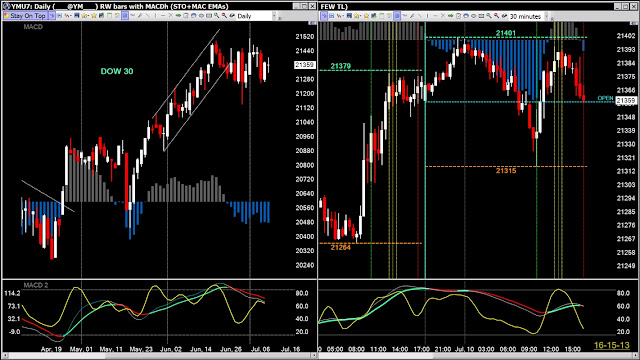The width and height of the screenshot is (640, 360).
Task: Click the 16-15-13 label at bottom right
Action: (x=611, y=345)
